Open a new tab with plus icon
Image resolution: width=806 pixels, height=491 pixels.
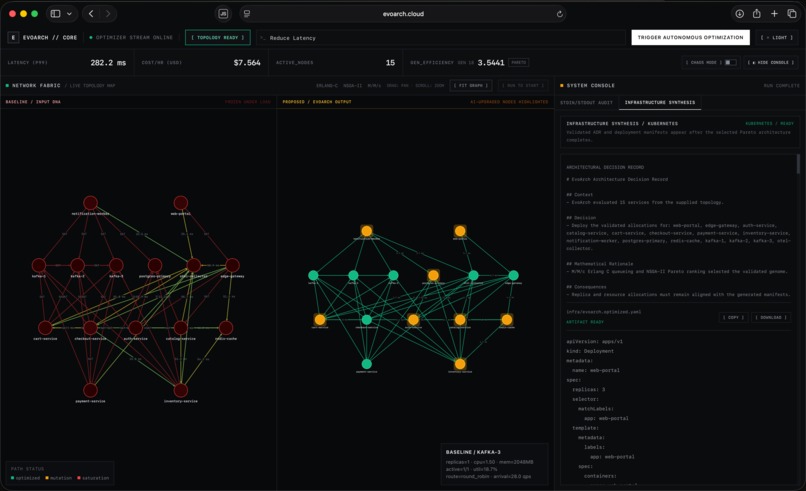pos(774,14)
